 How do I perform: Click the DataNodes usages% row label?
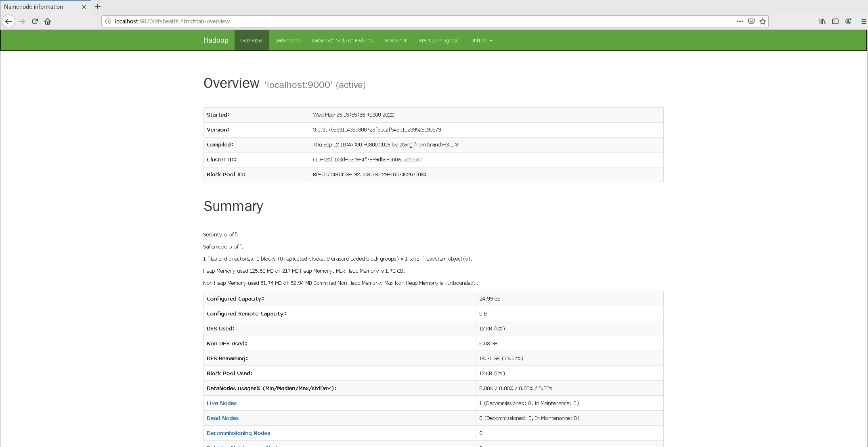coord(272,388)
